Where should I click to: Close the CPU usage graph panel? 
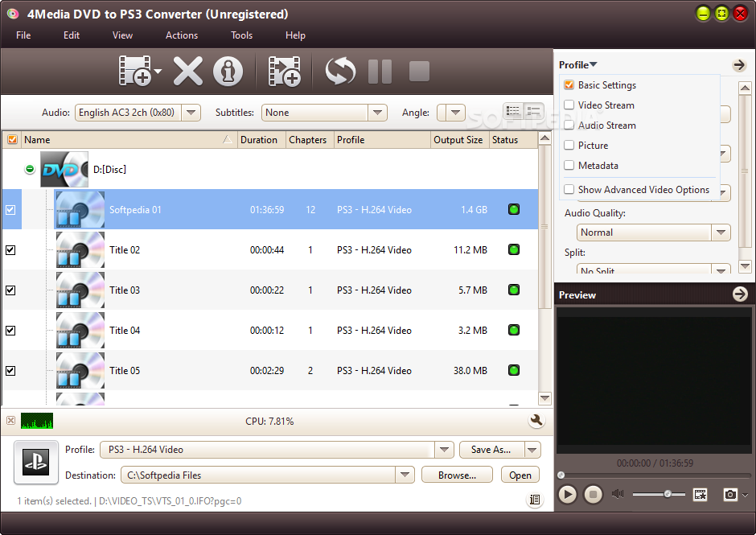[10, 420]
